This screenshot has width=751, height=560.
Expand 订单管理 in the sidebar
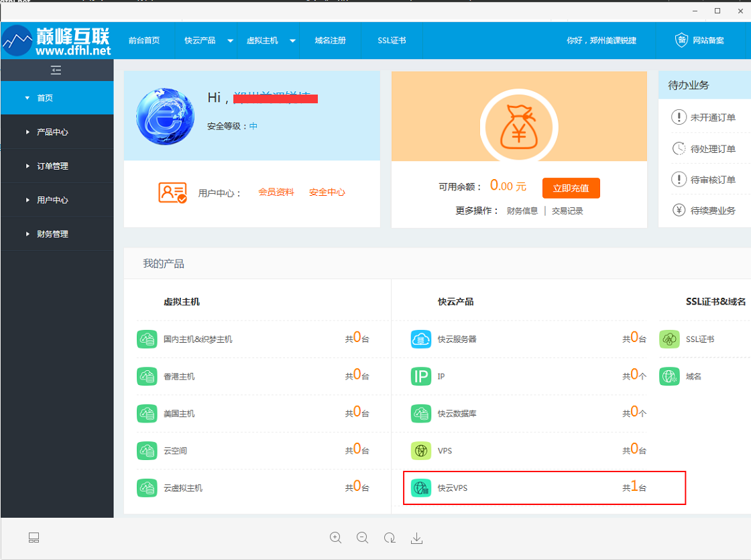[57, 166]
